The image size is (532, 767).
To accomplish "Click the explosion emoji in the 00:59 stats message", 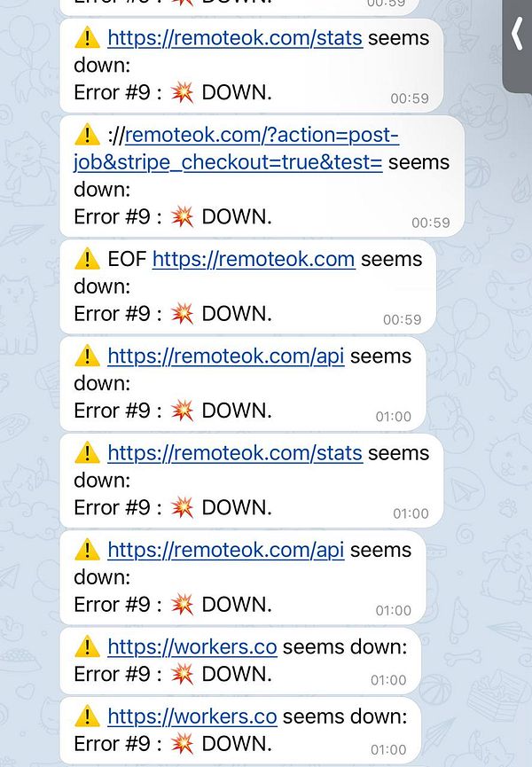I will coord(182,92).
